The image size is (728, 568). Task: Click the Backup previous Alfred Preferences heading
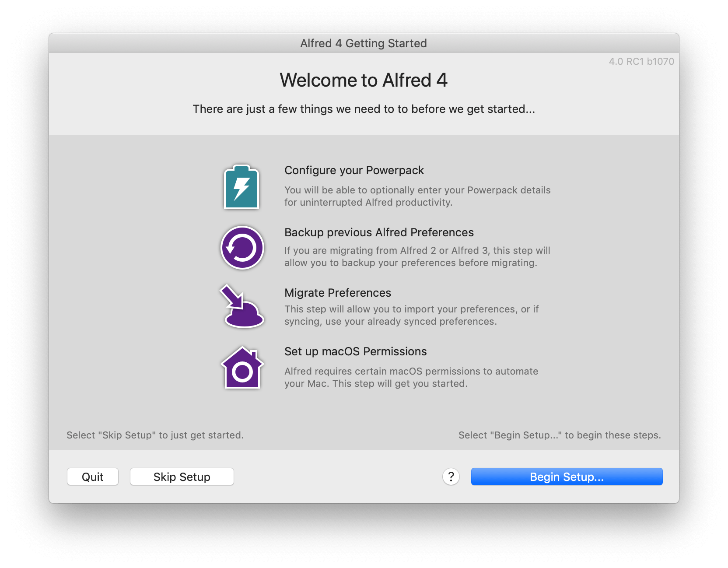click(x=379, y=232)
